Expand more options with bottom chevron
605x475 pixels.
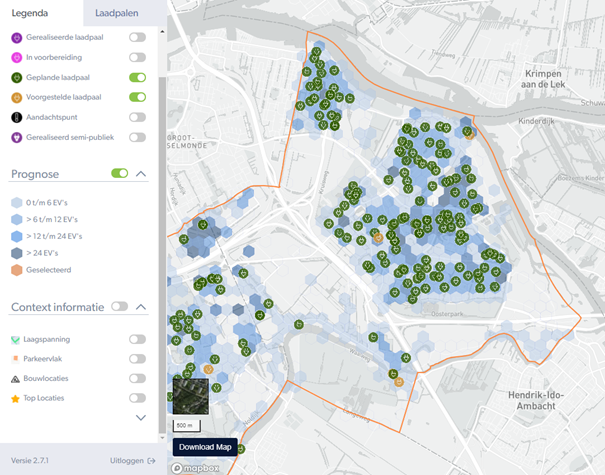[140, 418]
